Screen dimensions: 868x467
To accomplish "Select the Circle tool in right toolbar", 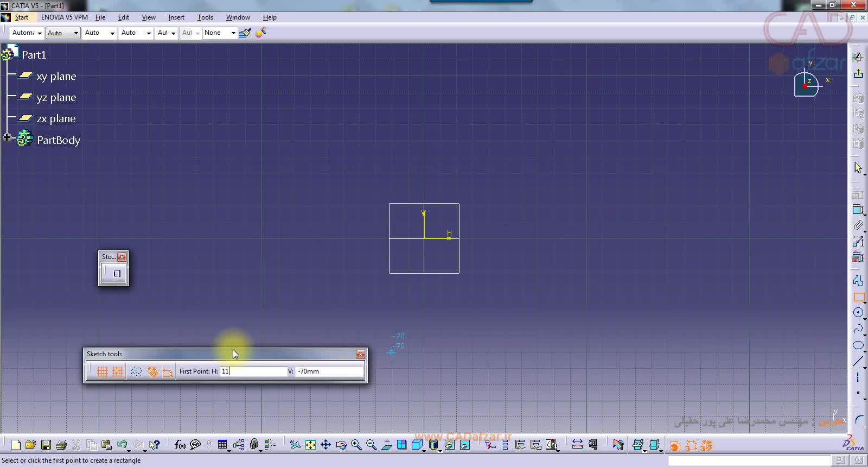I will pos(858,313).
